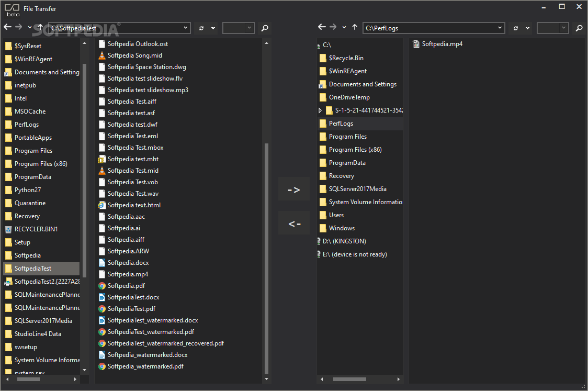Open the left pane search filter combo box

tap(239, 28)
